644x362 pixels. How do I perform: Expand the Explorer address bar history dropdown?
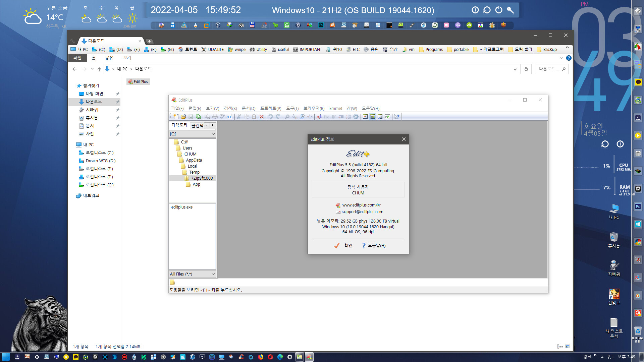pos(515,69)
